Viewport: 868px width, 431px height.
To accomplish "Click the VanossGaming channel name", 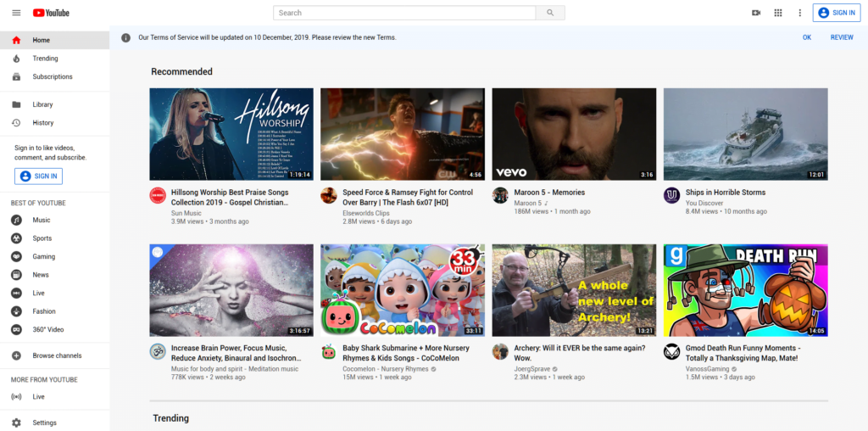I will tap(708, 369).
